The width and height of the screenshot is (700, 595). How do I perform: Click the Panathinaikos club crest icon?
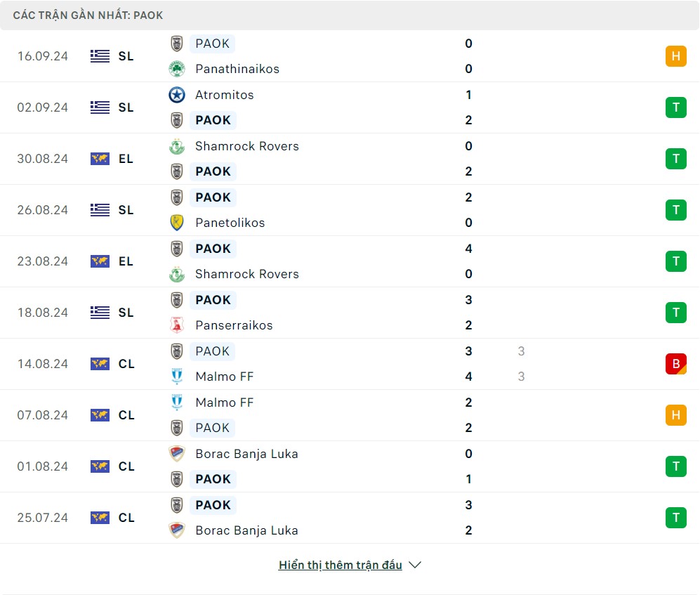[176, 69]
